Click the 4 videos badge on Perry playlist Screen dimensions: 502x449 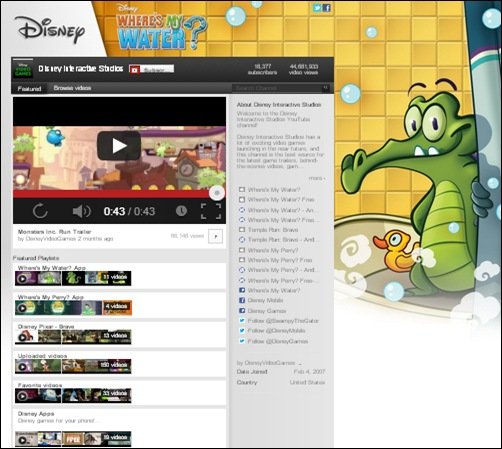coord(117,306)
